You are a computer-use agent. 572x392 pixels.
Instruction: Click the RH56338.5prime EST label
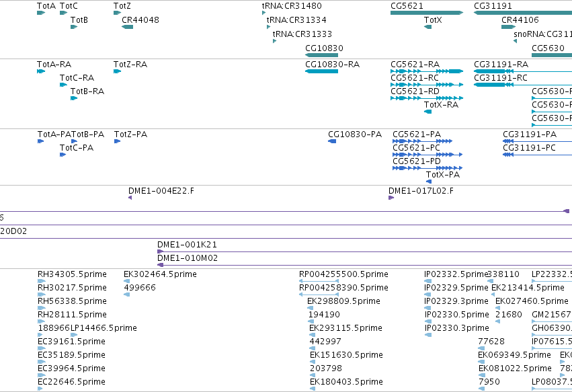tap(72, 301)
